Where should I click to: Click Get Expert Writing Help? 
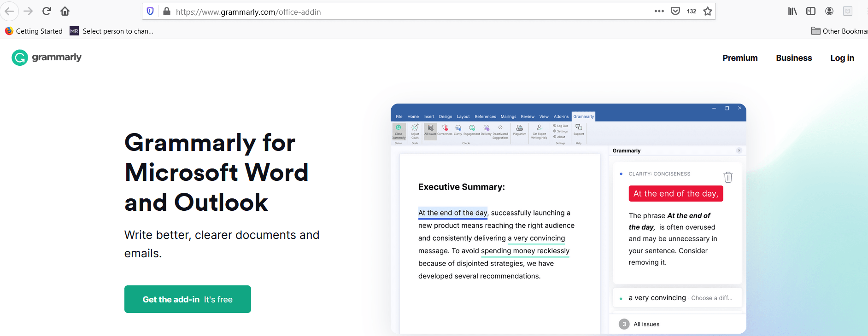coord(539,132)
